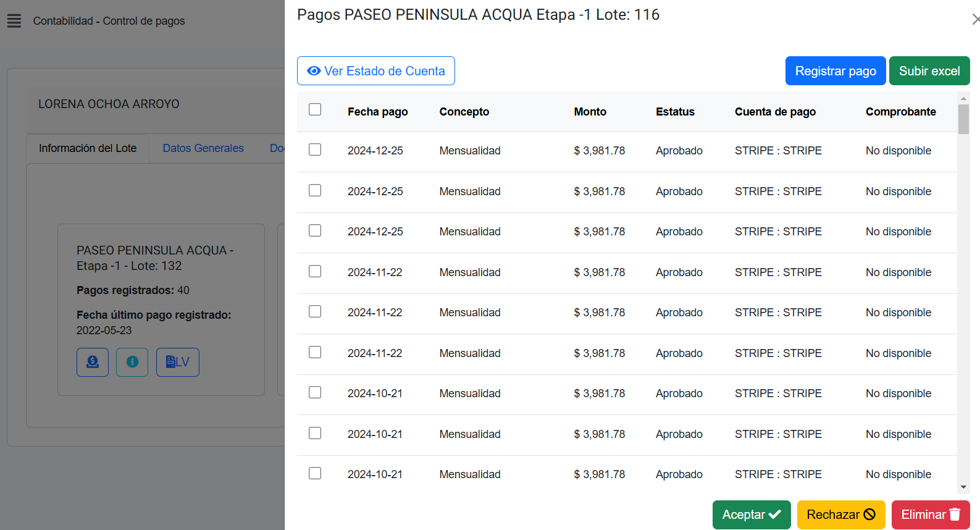This screenshot has width=980, height=530.
Task: Click Registrar pago button
Action: [835, 71]
